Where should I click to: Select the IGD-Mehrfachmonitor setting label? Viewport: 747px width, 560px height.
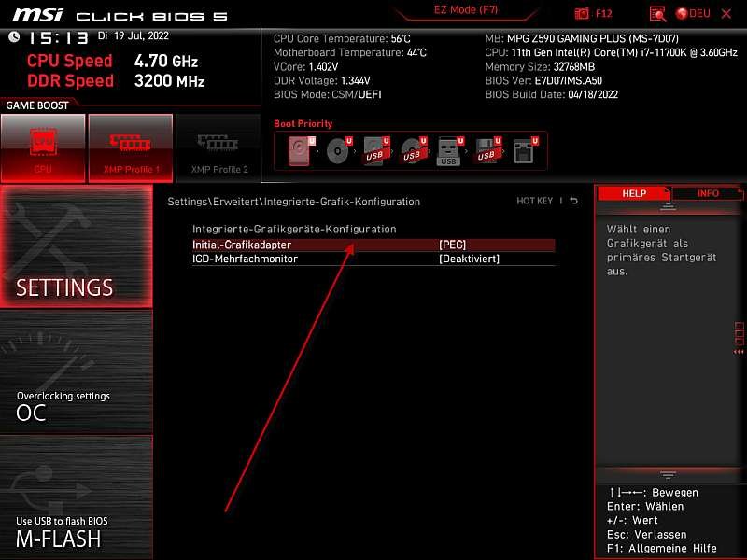[245, 259]
